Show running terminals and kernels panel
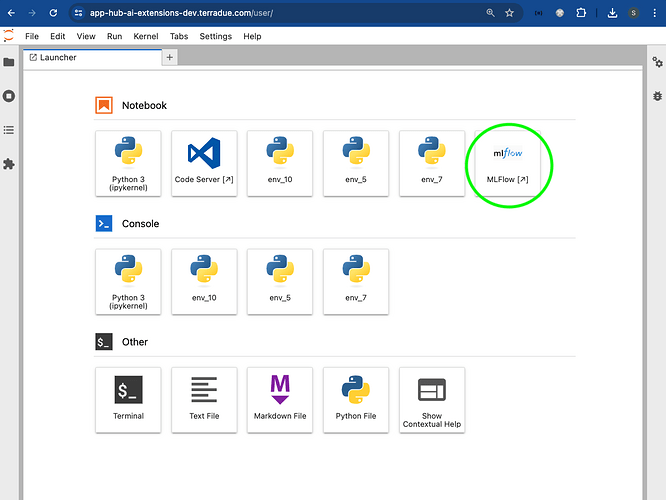The height and width of the screenshot is (500, 666). (x=9, y=96)
